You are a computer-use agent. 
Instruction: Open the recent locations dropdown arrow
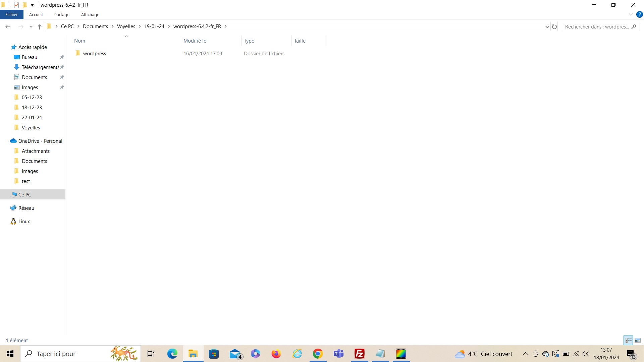(x=31, y=27)
